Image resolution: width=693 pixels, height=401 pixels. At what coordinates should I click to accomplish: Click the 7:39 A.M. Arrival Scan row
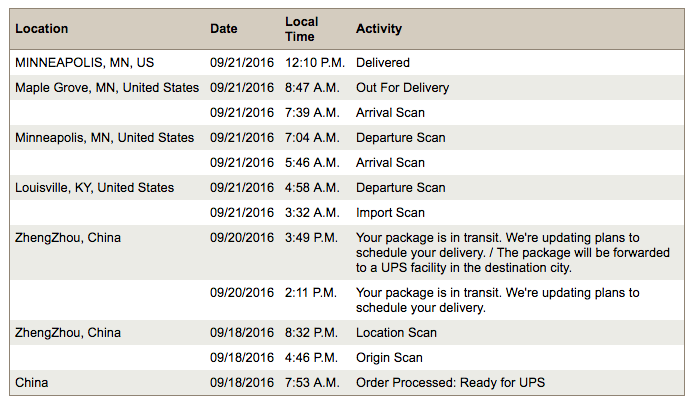click(x=347, y=113)
